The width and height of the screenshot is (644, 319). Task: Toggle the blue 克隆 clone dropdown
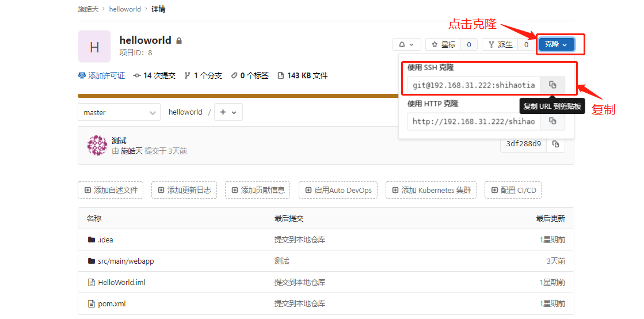[557, 44]
